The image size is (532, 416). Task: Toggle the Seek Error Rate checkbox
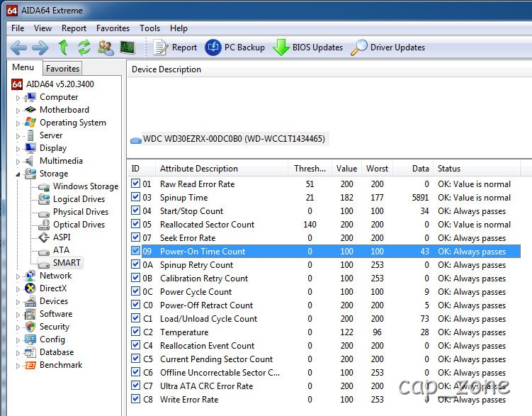135,237
